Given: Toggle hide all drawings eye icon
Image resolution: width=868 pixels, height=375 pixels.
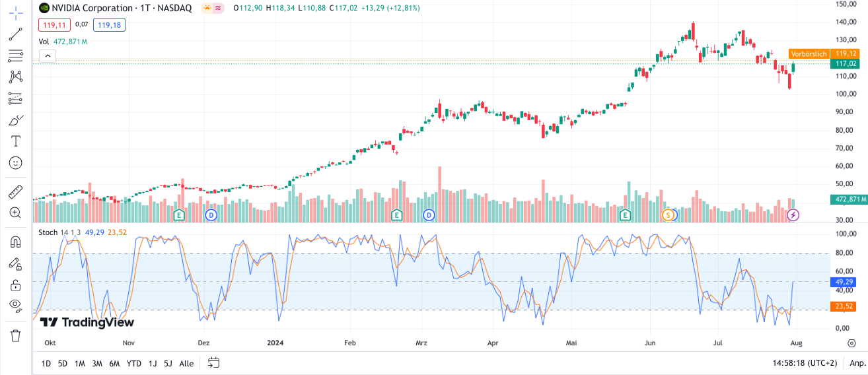Looking at the screenshot, I should tap(16, 306).
